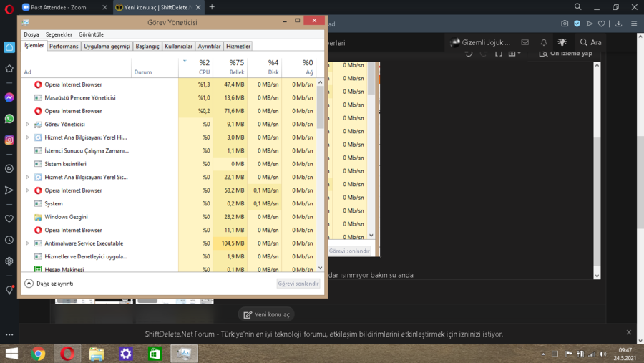Open Messenger in Opera sidebar
Screen dimensions: 644x363
coord(9,97)
